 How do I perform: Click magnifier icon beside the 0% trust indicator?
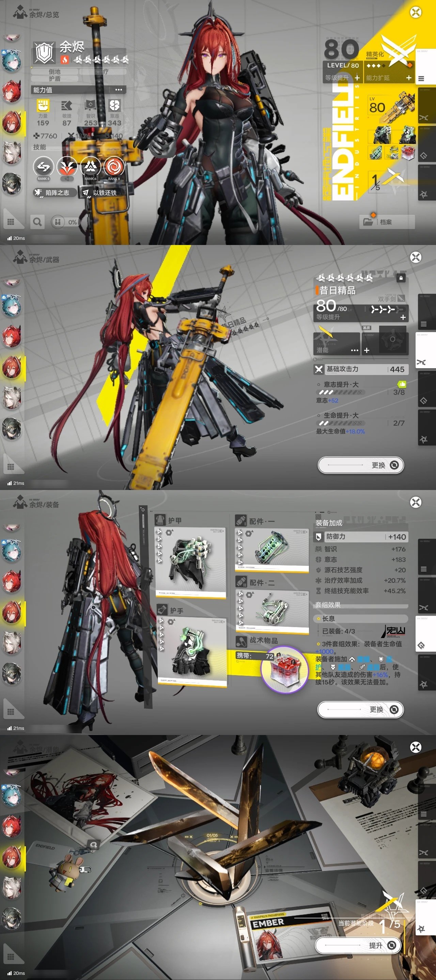click(x=37, y=222)
